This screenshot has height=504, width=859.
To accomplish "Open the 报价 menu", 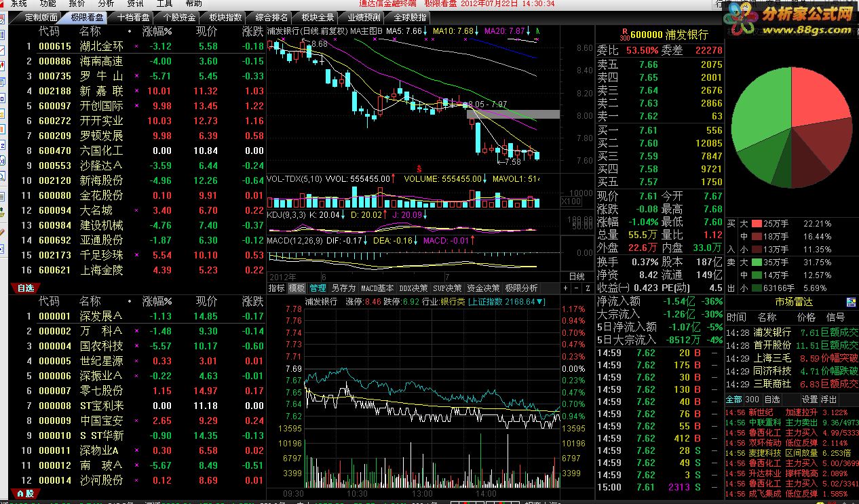I will tap(77, 3).
